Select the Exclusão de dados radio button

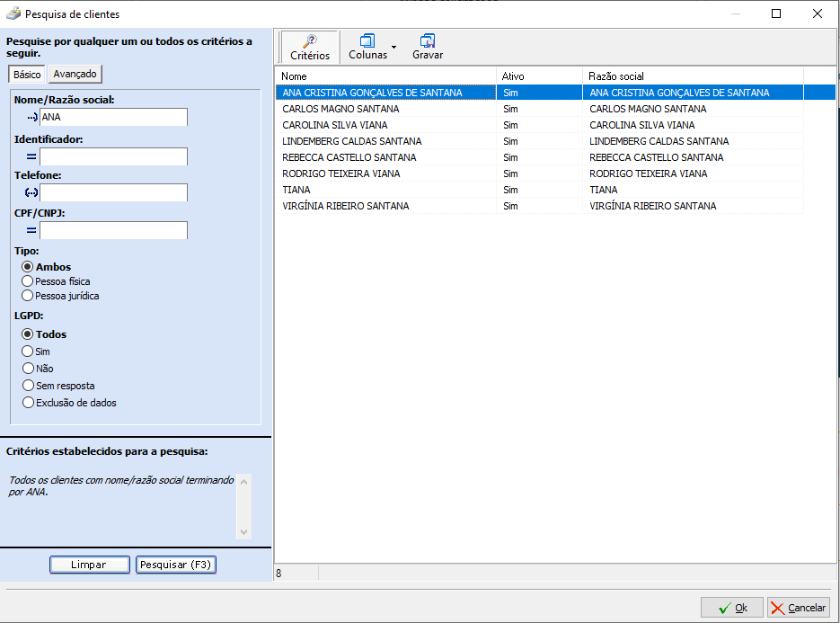coord(28,403)
